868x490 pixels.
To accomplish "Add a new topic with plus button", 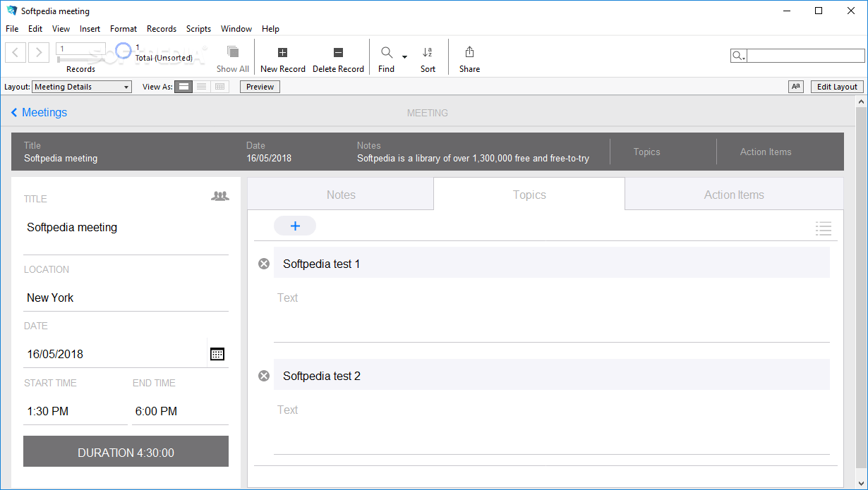I will 295,226.
